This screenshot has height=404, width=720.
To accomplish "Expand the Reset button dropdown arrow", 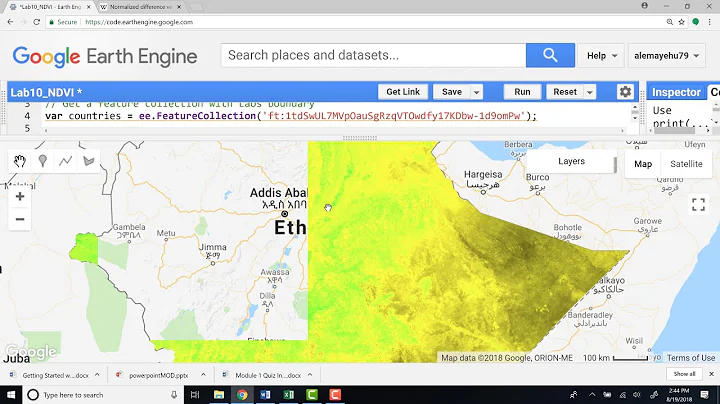I will (590, 92).
